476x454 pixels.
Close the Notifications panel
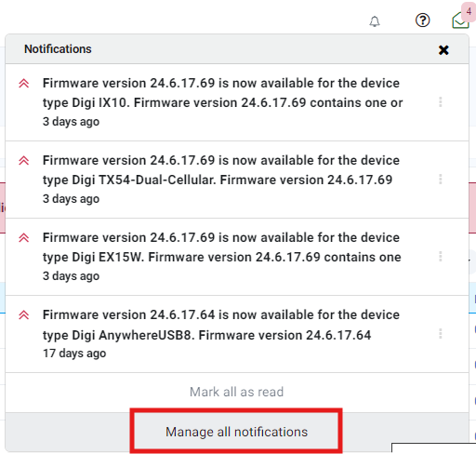(443, 50)
